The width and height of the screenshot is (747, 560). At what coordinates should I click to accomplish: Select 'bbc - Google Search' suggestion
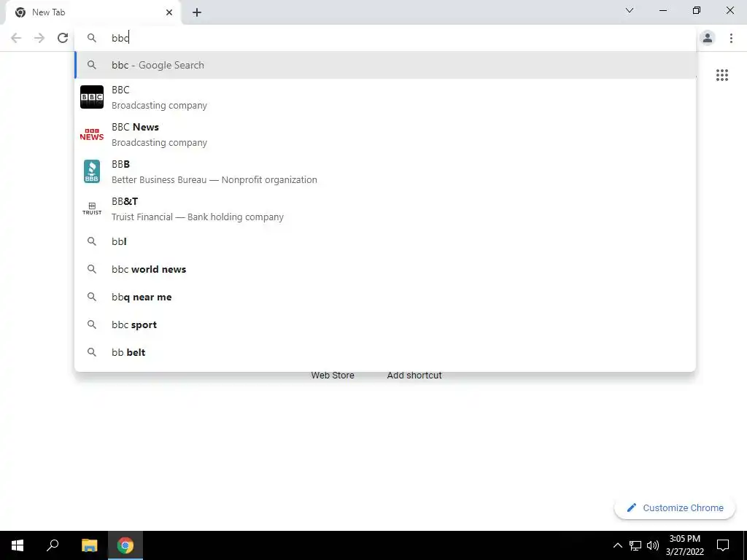tap(385, 65)
